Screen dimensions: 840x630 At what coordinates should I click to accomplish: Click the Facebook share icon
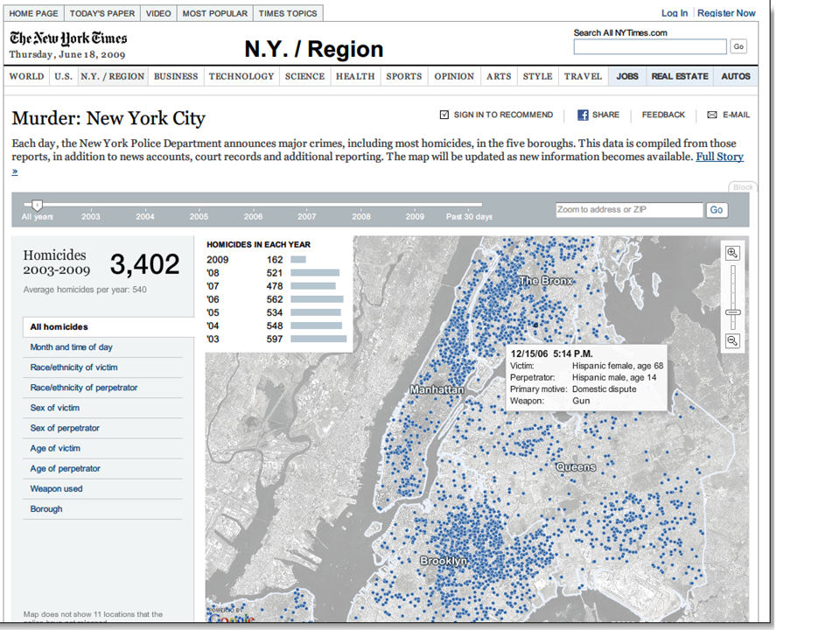[x=583, y=115]
